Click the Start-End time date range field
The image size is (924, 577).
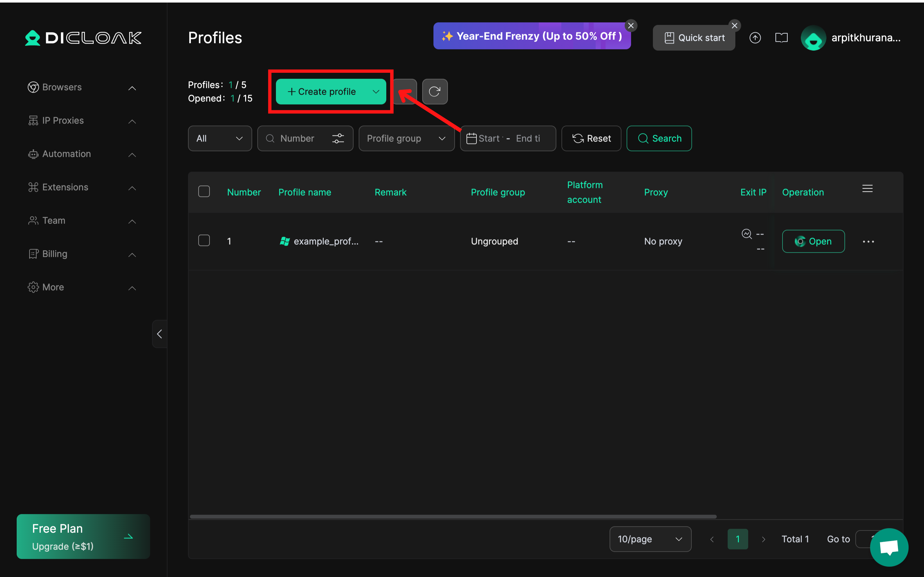pyautogui.click(x=508, y=138)
